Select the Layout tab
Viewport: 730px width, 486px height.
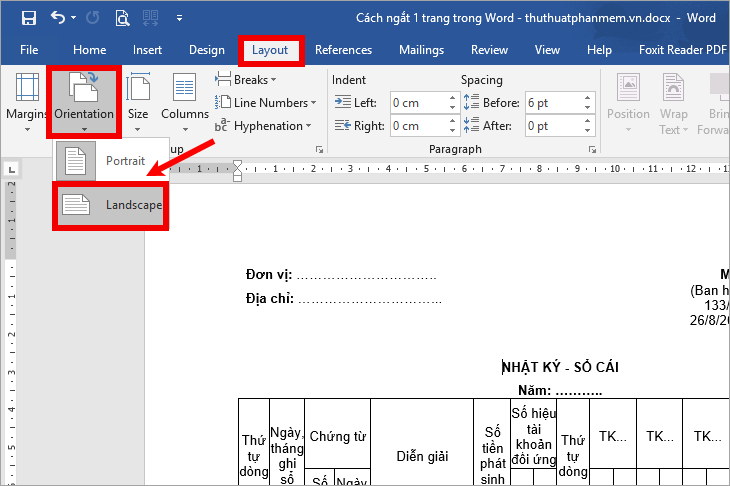coord(270,50)
